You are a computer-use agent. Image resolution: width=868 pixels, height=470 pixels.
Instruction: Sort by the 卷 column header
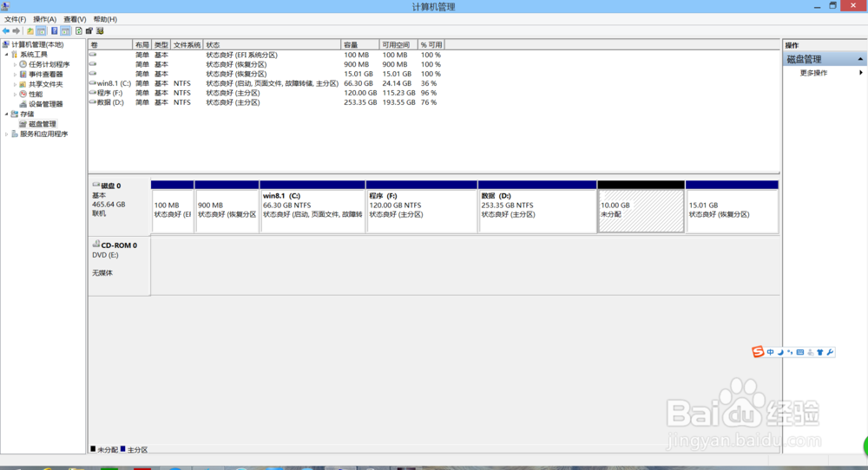pyautogui.click(x=110, y=45)
